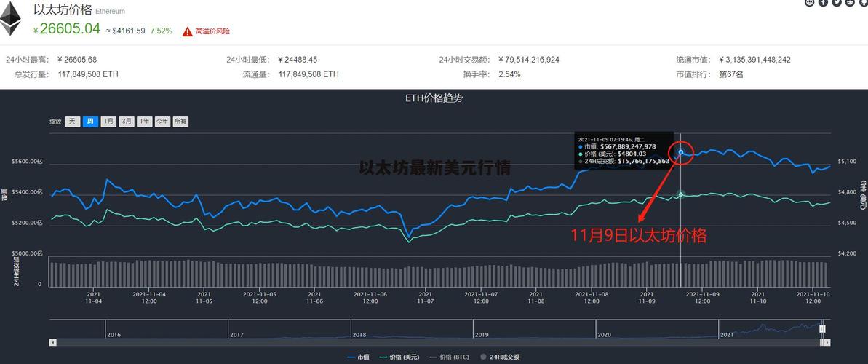Click the 7.52% change value
Image resolution: width=868 pixels, height=364 pixels.
(161, 31)
